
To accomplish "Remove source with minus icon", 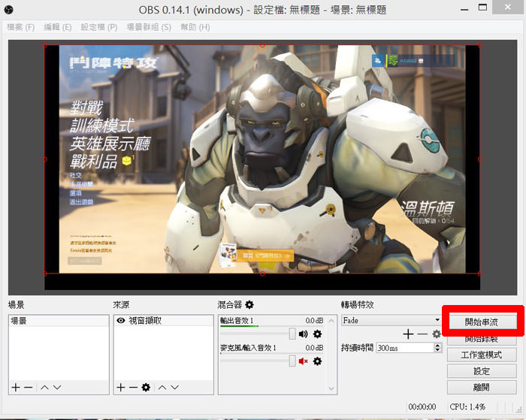I will point(133,388).
